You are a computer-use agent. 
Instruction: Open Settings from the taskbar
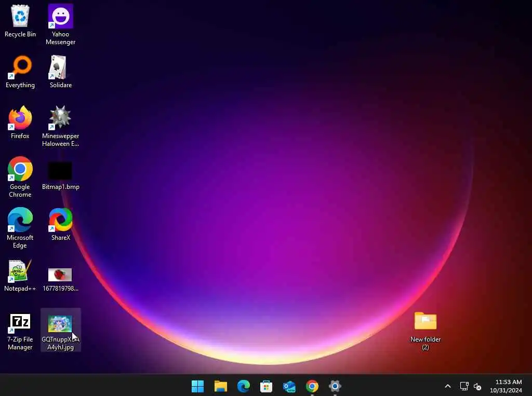(335, 386)
